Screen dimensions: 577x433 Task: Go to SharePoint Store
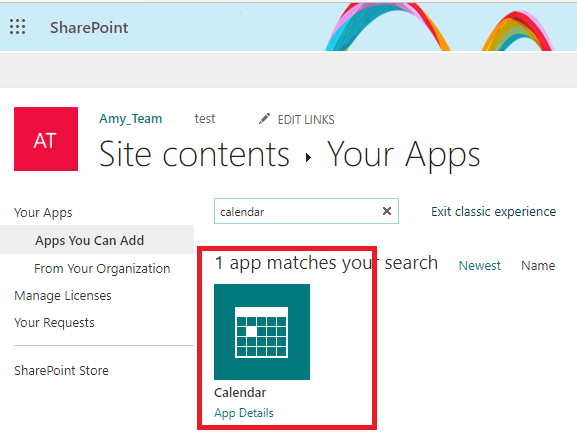(x=61, y=370)
